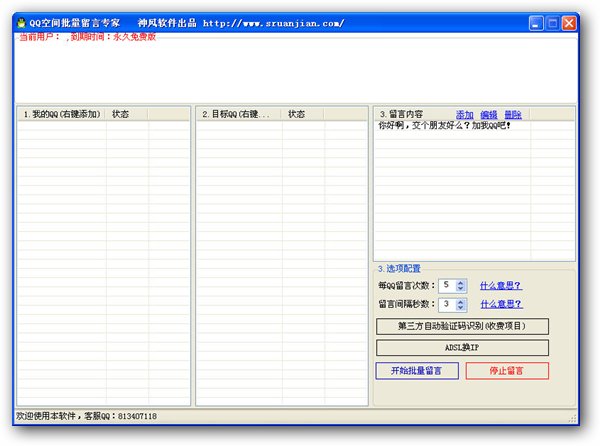Click the 删除 link in the message header
The image size is (600, 446).
point(513,114)
